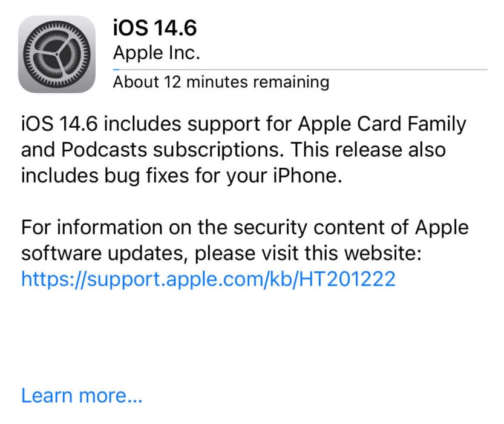Click the words software updates in the second paragraph
The image size is (504, 424).
pyautogui.click(x=105, y=253)
